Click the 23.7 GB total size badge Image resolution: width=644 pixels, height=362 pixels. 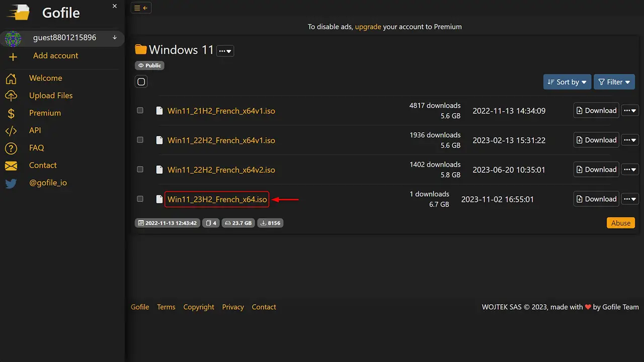tap(238, 223)
